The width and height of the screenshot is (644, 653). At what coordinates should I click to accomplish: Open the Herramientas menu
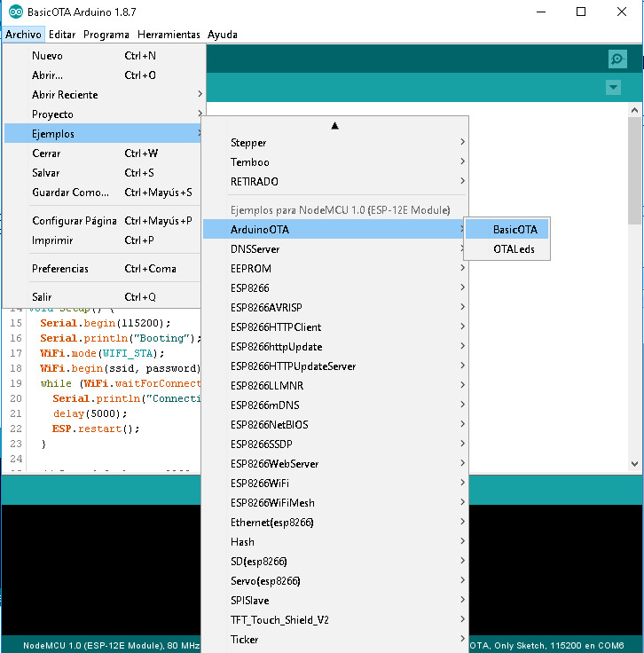coord(169,34)
